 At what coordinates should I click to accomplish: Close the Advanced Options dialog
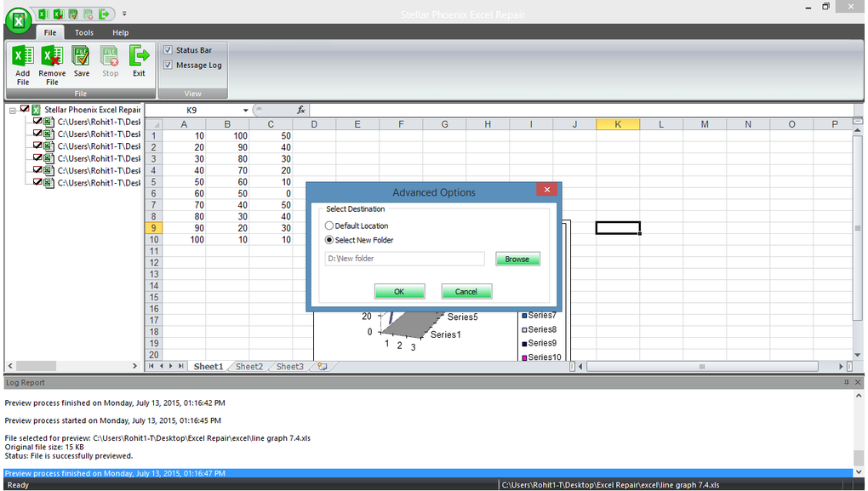point(547,189)
